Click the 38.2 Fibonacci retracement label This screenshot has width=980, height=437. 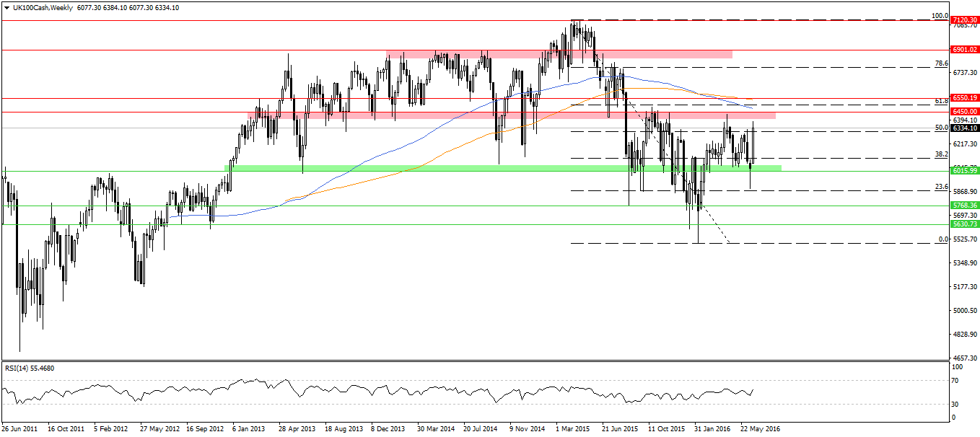(x=937, y=154)
